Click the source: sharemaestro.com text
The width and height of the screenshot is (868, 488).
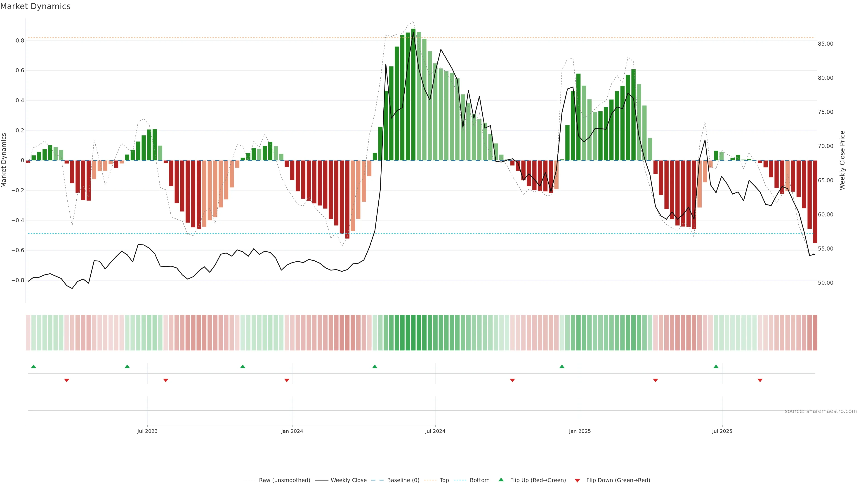coord(821,411)
